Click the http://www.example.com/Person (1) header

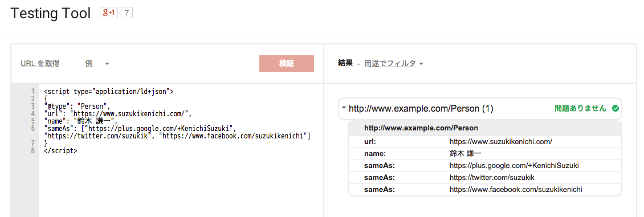(x=421, y=109)
